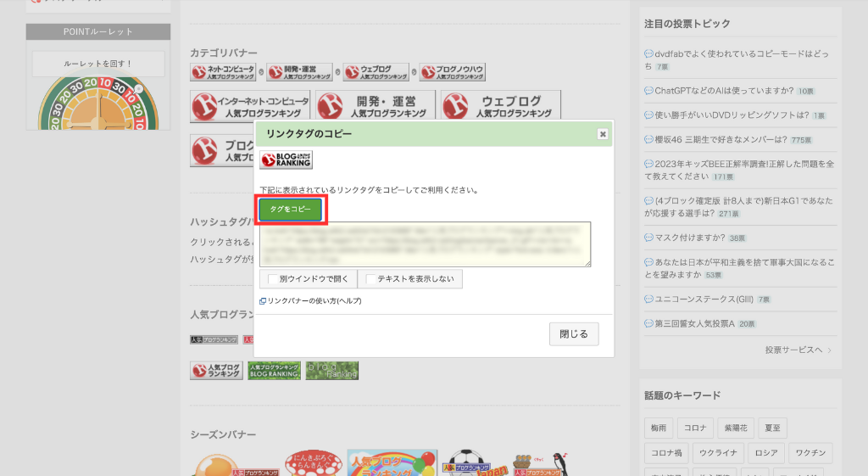
Task: Open 2023年キッズBEE正解率調査 topic
Action: (739, 170)
